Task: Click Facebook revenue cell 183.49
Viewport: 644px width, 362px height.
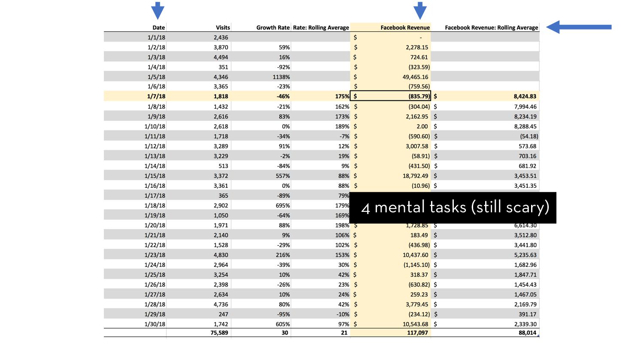Action: pyautogui.click(x=419, y=235)
